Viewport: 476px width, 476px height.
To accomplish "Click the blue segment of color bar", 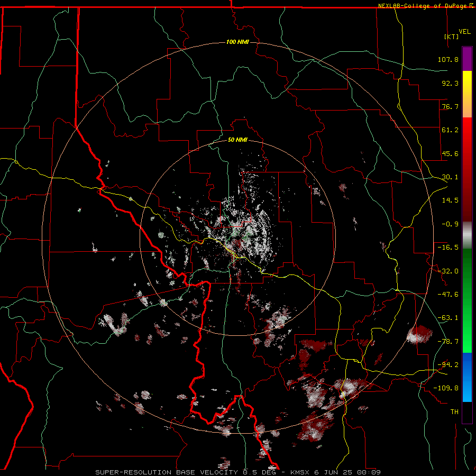I will coord(467,377).
